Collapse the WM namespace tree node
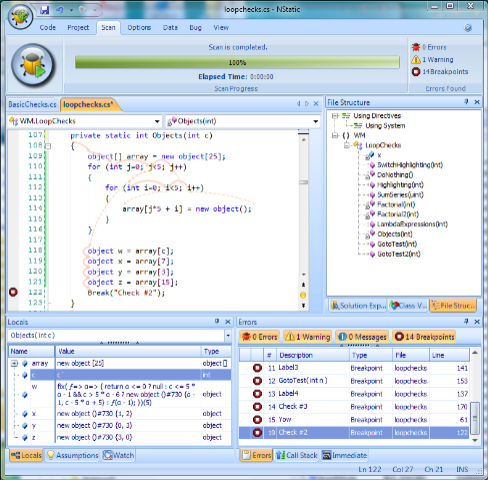Viewport: 488px width, 480px height. point(335,135)
